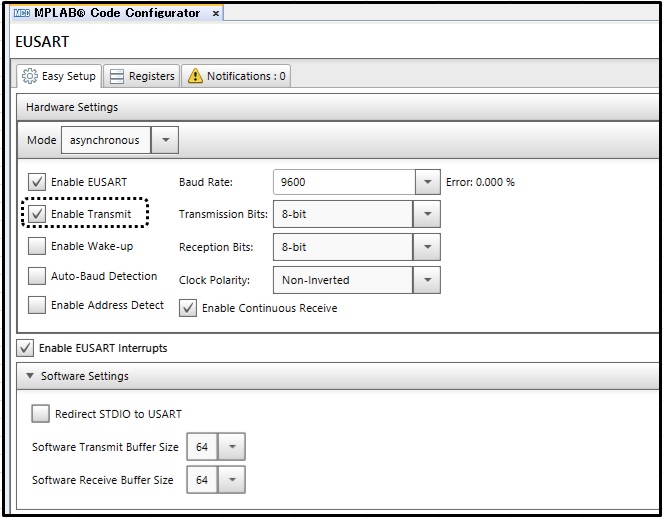Click the Transmission Bits: label

click(223, 214)
